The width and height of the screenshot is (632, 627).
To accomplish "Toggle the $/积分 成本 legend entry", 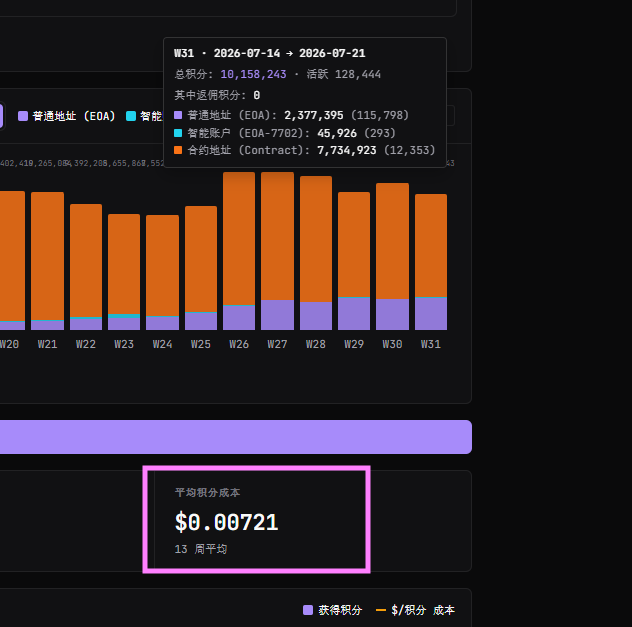I will tap(415, 610).
